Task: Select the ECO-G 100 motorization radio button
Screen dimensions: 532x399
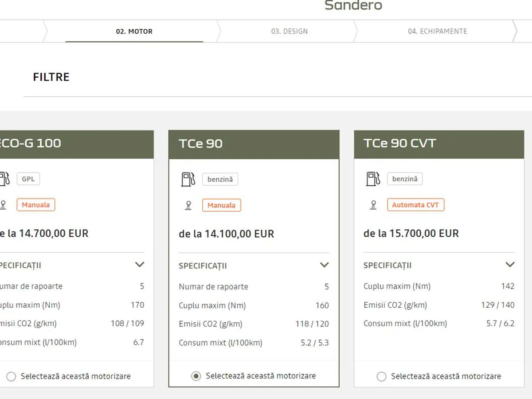Action: (11, 376)
